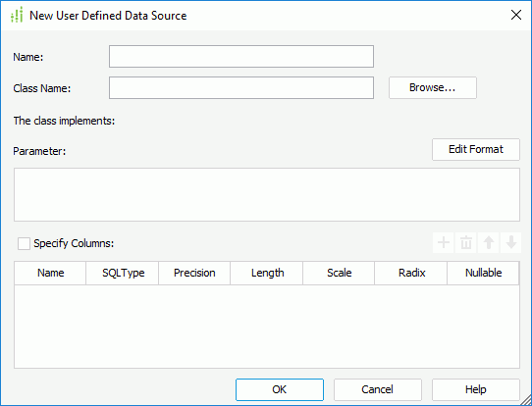Click the Scale column header
Screen dimensions: 532x406
[339, 273]
